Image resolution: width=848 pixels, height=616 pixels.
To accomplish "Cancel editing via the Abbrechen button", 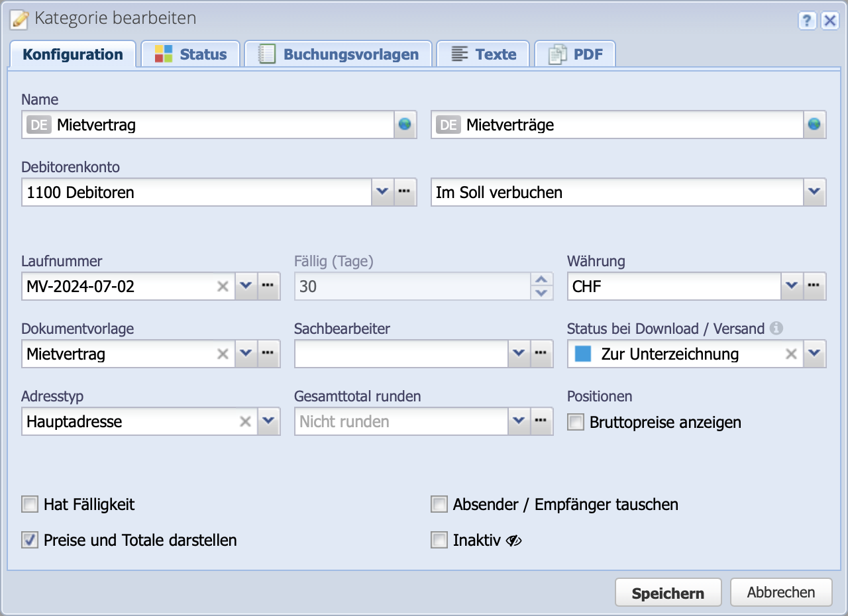I will tap(781, 592).
